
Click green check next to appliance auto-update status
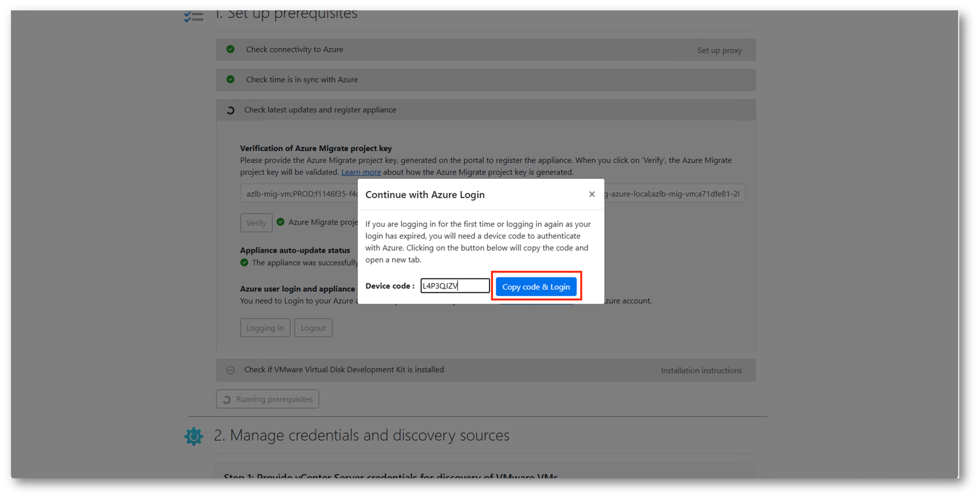coord(244,262)
